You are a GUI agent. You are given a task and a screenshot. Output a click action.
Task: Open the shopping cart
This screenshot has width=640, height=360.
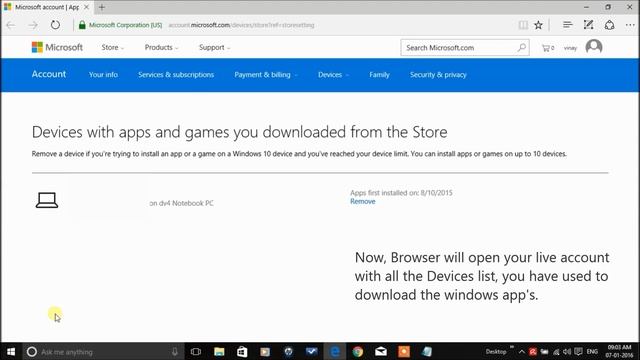click(547, 48)
